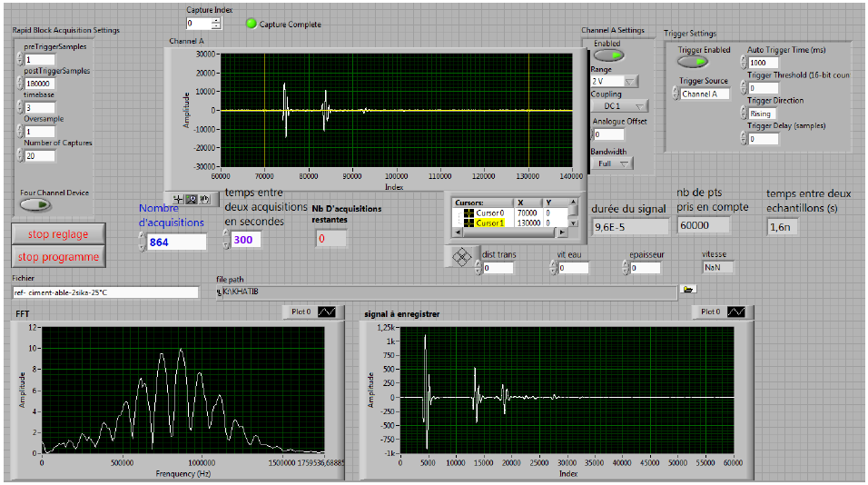This screenshot has height=485, width=868.
Task: Click the signal à enregistrer Plot 0 legend icon
Action: pyautogui.click(x=736, y=312)
